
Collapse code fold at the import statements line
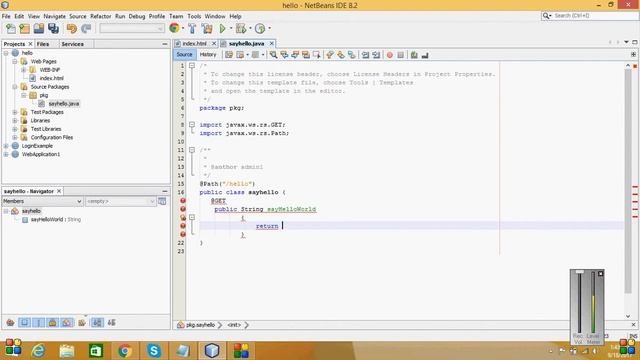(x=192, y=124)
